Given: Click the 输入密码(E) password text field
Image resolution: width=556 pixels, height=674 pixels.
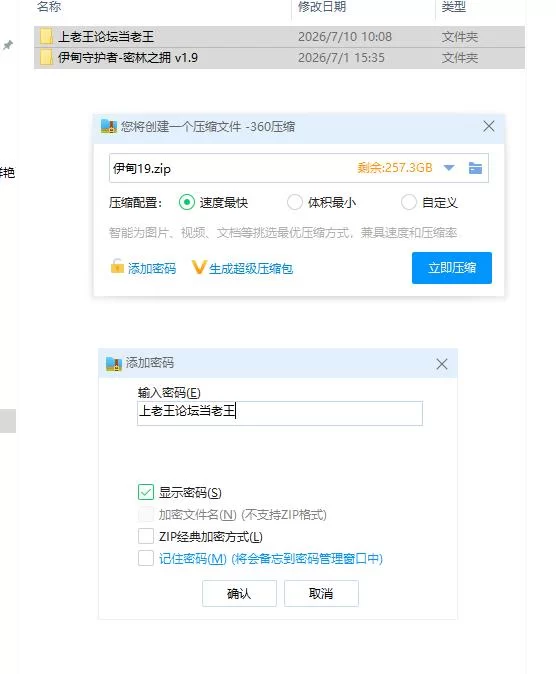Looking at the screenshot, I should [x=280, y=413].
